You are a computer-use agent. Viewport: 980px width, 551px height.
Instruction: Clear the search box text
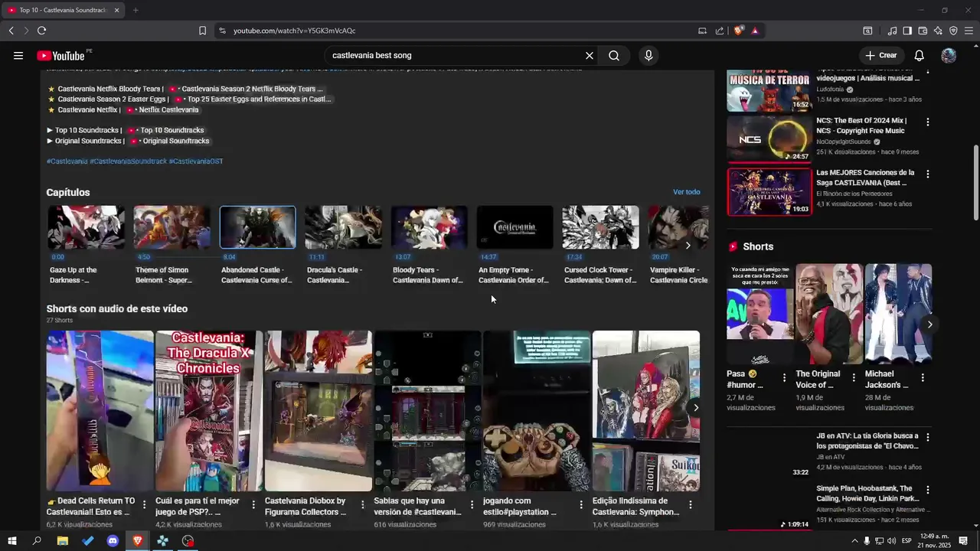pyautogui.click(x=590, y=55)
